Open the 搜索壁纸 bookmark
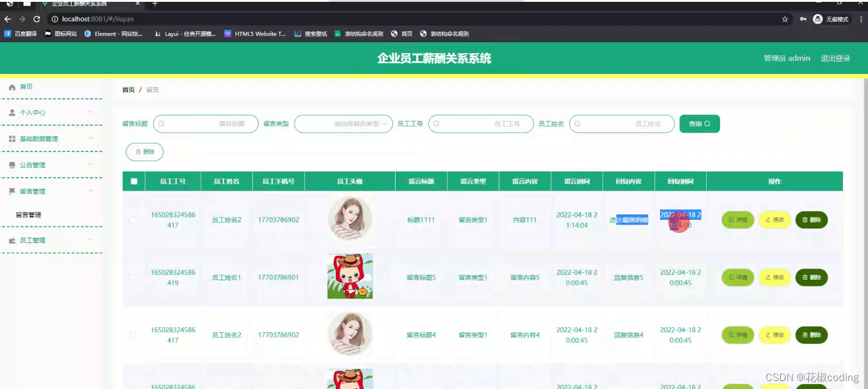 click(x=311, y=34)
